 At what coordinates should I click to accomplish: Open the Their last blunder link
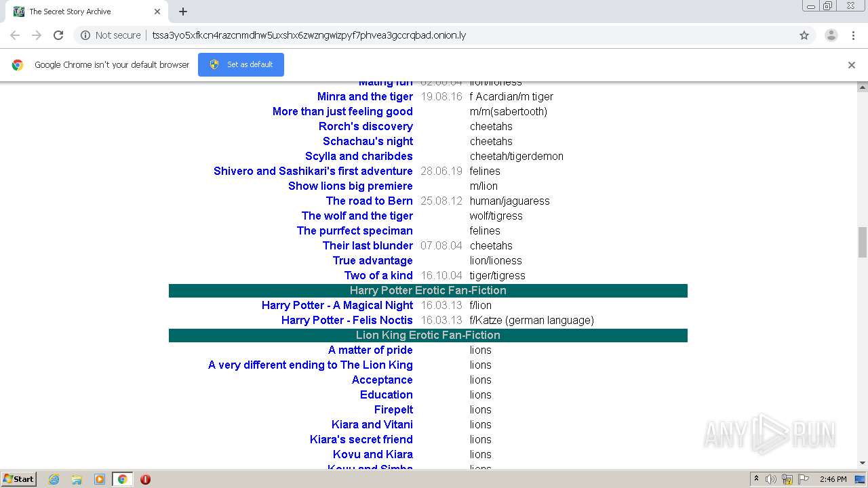click(368, 245)
